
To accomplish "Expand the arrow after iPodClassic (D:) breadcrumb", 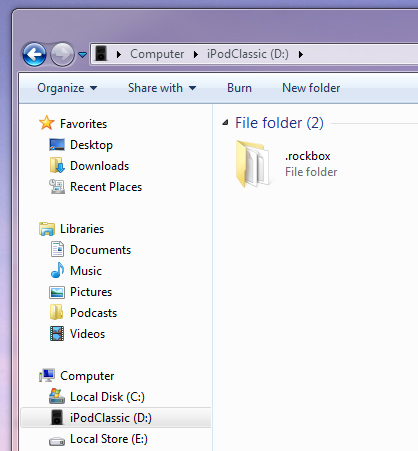I will point(301,54).
